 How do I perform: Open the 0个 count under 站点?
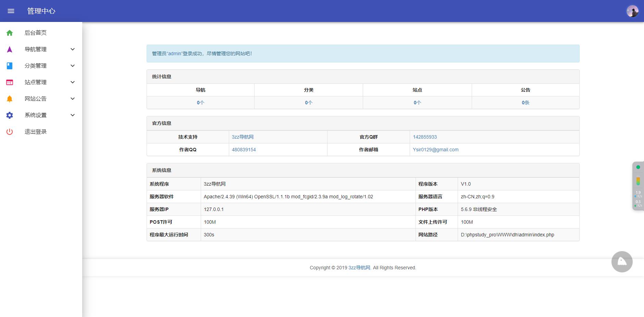click(417, 103)
